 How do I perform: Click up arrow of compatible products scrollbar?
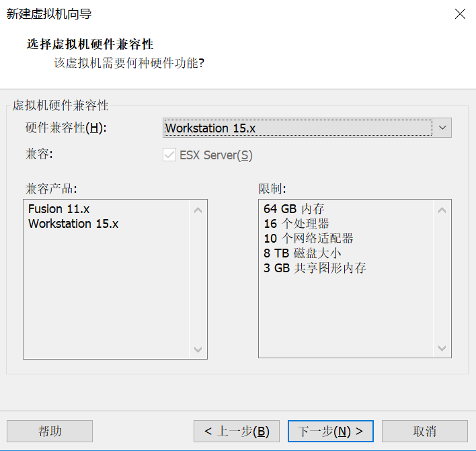[198, 210]
